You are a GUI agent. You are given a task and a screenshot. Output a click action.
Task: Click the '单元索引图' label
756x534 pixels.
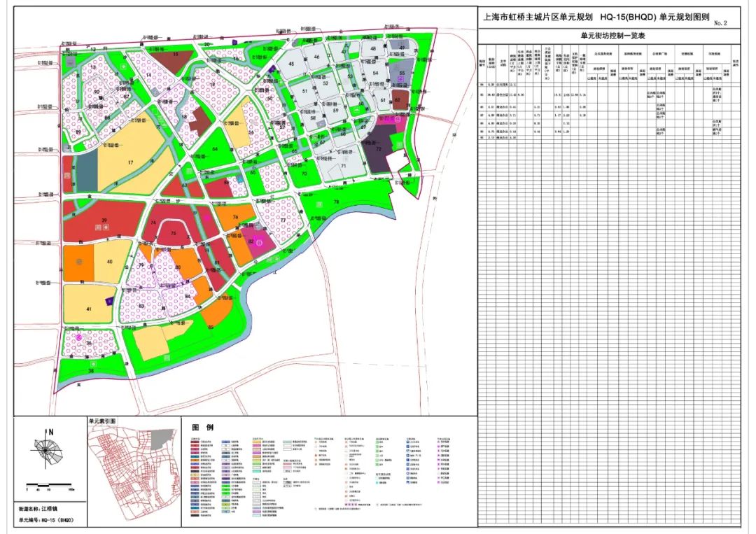pos(101,421)
